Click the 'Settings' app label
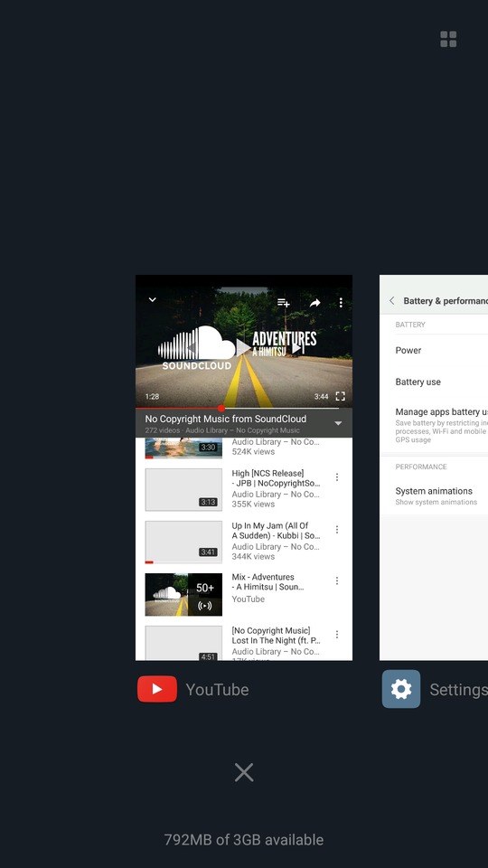The image size is (488, 868). point(459,690)
